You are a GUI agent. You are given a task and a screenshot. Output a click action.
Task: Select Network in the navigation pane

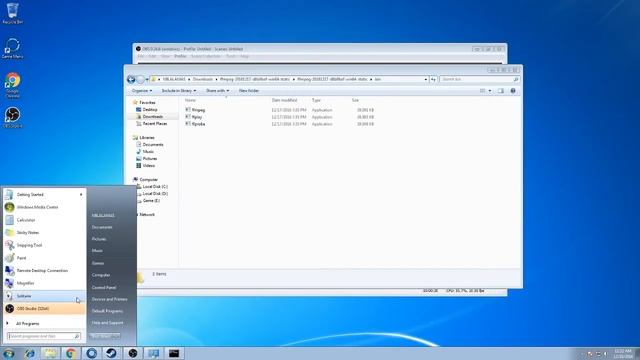(x=147, y=215)
